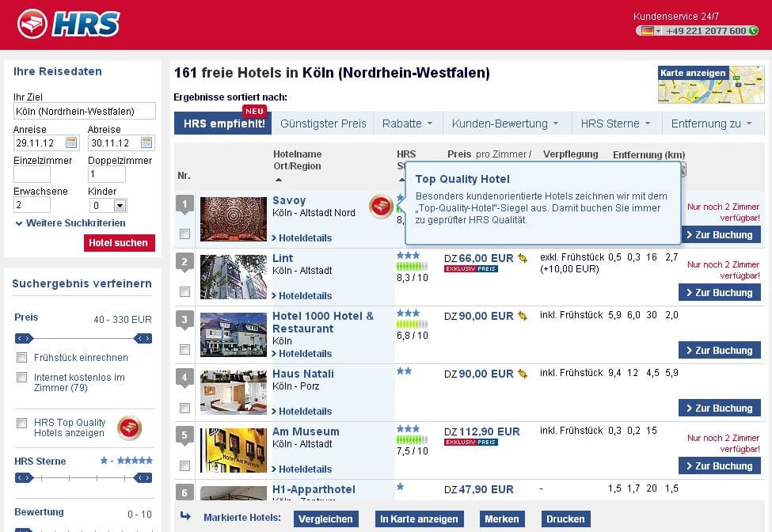
Task: Click the minimum Preis slider handle
Action: 24,338
